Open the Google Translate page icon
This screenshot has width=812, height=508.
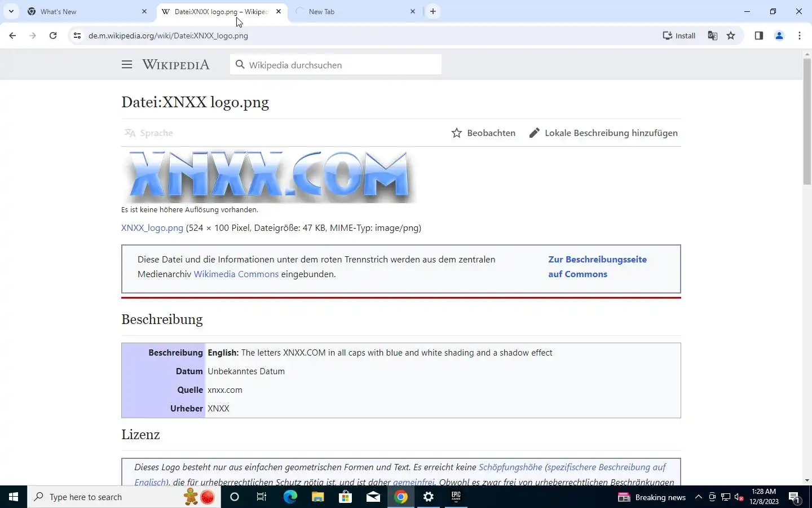point(713,36)
